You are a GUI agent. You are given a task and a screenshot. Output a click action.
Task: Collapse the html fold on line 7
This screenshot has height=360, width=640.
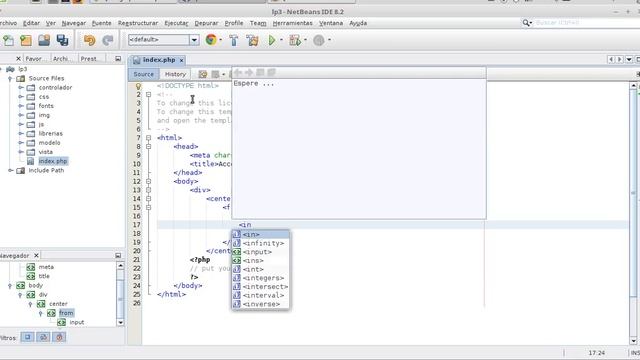(x=149, y=138)
